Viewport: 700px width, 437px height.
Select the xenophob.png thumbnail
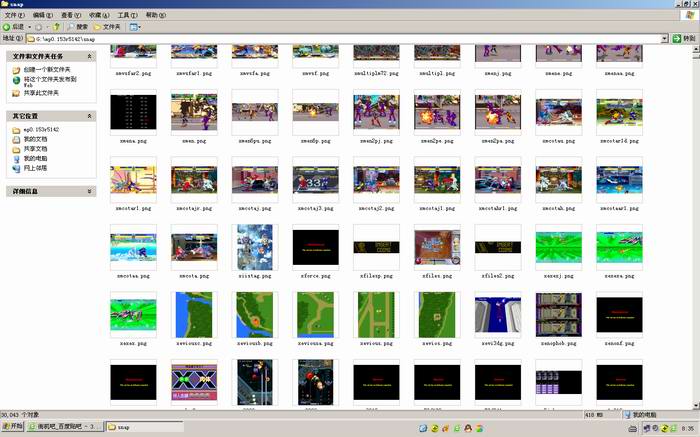558,315
